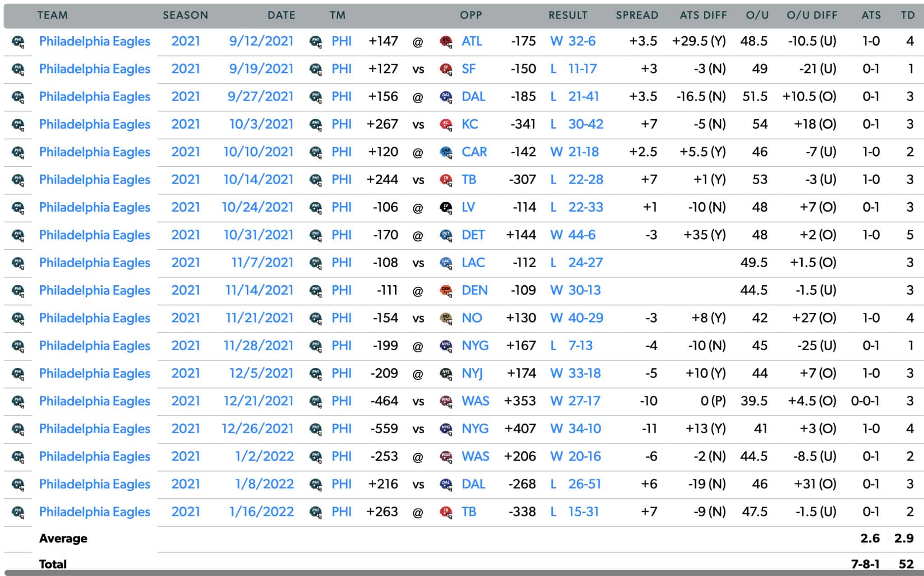Image resolution: width=924 pixels, height=576 pixels.
Task: Click Eagles helmet at far left of 1/16/2022 row
Action: click(18, 512)
